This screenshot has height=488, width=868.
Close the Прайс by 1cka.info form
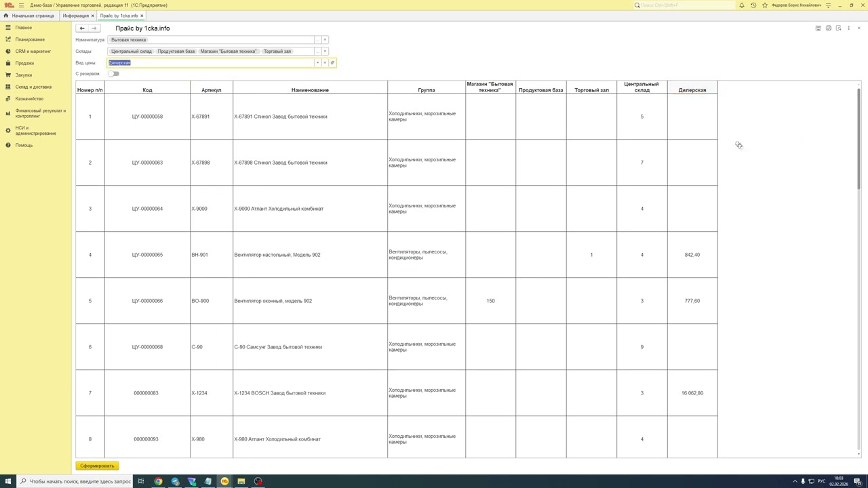(x=859, y=28)
